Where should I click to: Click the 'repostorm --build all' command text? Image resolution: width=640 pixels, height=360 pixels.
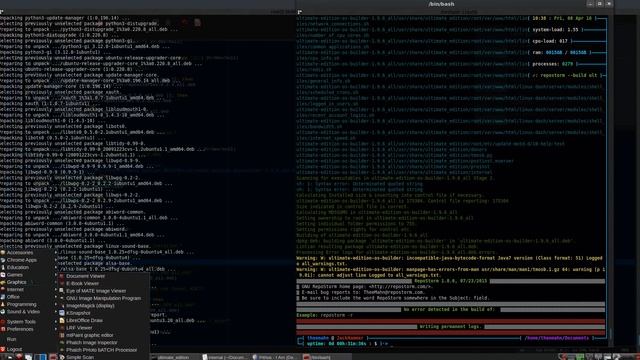(x=569, y=76)
